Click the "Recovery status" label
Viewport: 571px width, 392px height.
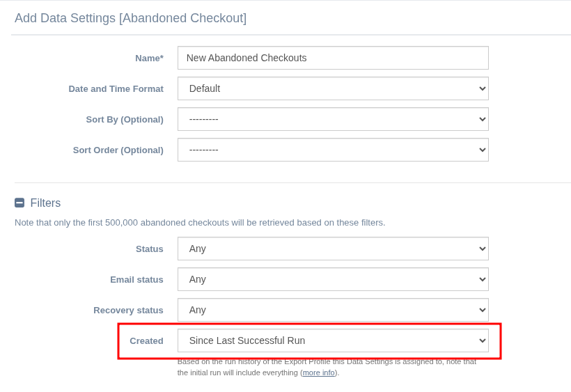(x=128, y=311)
